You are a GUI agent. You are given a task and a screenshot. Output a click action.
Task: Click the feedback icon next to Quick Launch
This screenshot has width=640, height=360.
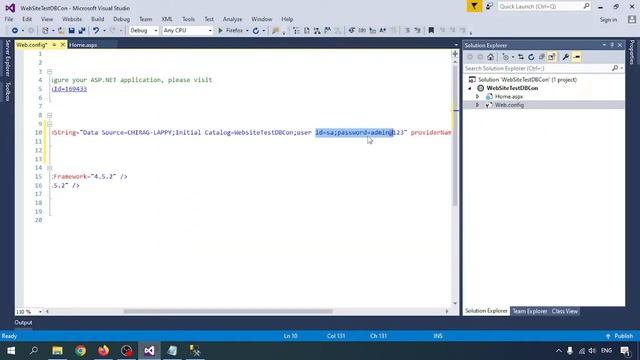(489, 7)
